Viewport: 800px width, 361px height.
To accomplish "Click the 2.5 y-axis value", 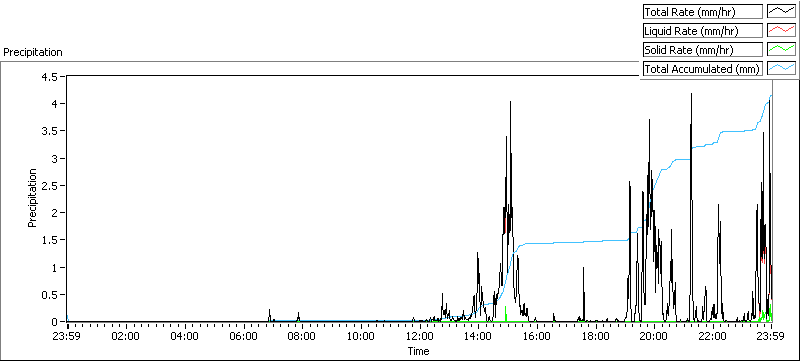I will (50, 186).
